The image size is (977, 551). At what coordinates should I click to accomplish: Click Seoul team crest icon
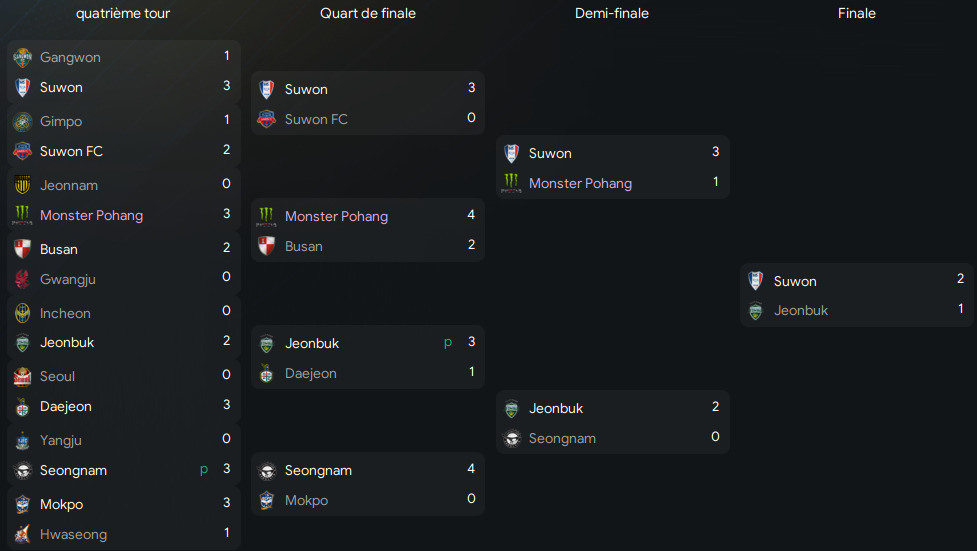(22, 376)
